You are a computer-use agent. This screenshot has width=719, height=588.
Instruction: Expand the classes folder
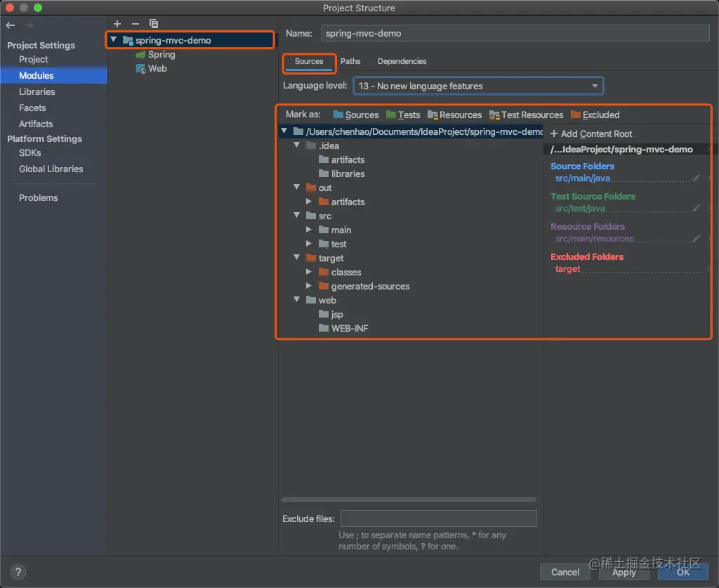tap(309, 272)
